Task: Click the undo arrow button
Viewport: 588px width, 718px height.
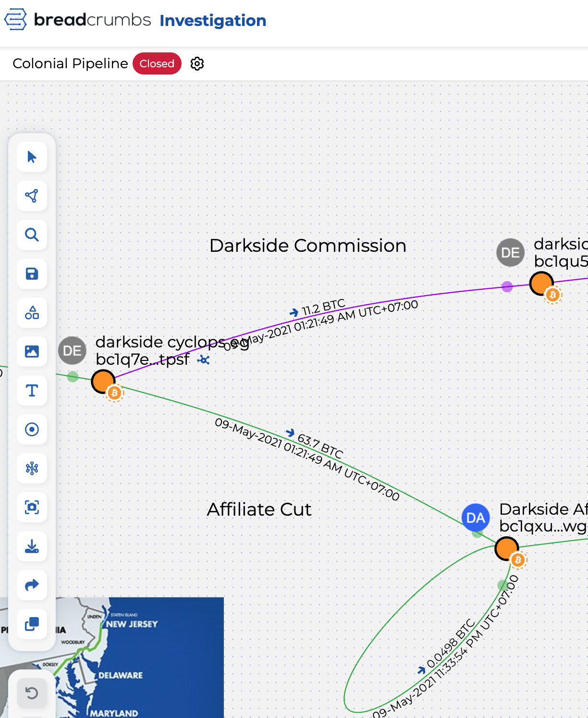Action: point(32,693)
